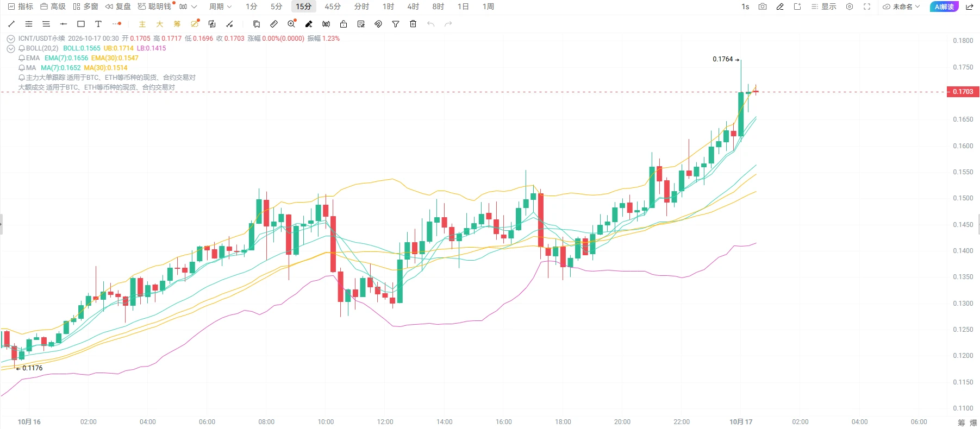980x429 pixels.
Task: Take a chart screenshot with camera icon
Action: pos(763,7)
